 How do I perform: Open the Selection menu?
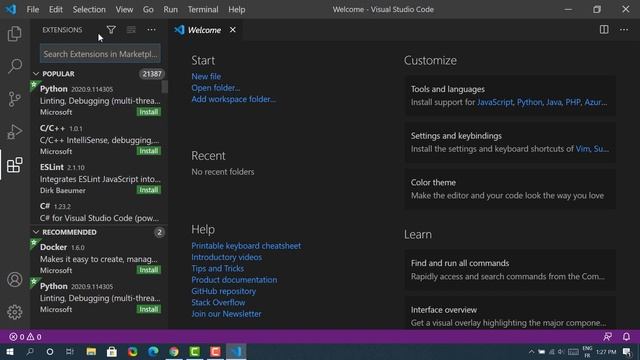(x=89, y=9)
